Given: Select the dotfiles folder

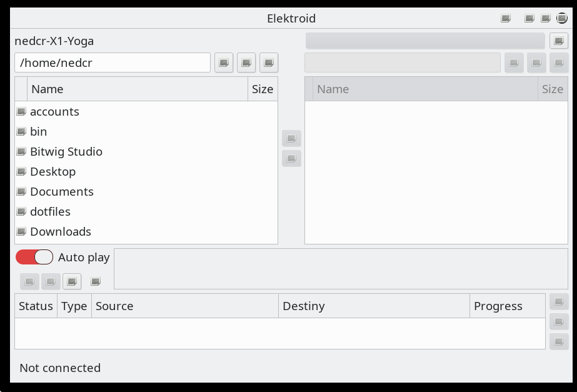Looking at the screenshot, I should (50, 212).
